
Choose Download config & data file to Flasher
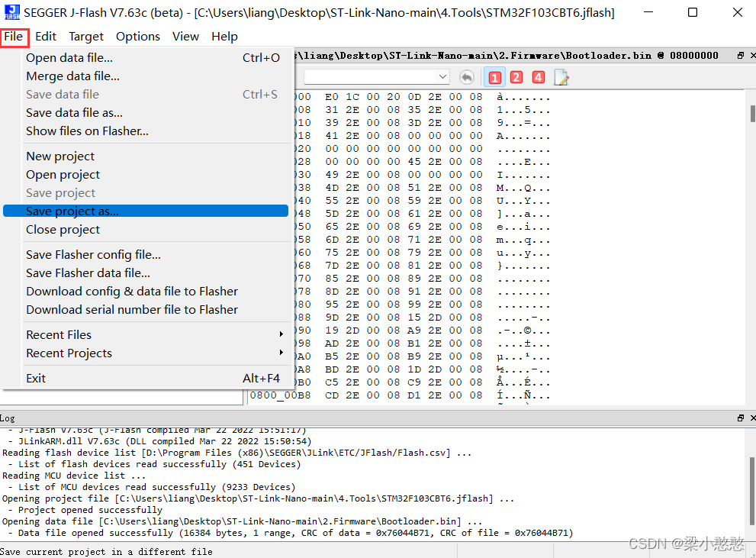146,292
